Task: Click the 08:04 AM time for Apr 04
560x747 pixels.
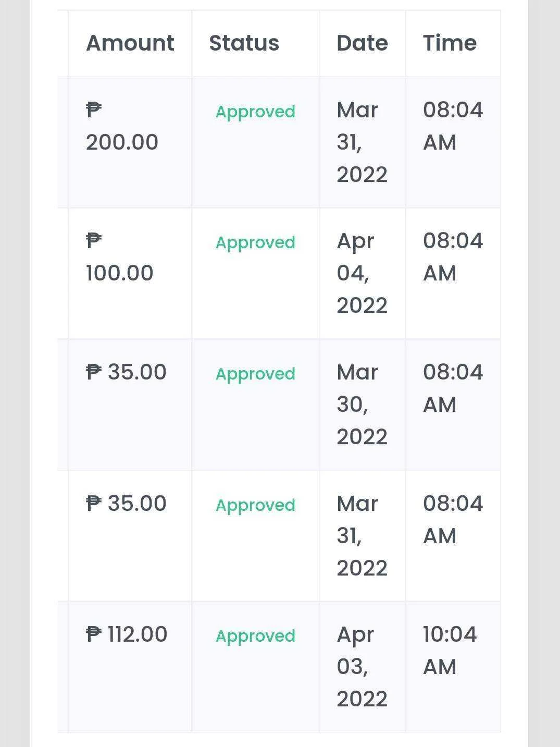Action: 453,257
